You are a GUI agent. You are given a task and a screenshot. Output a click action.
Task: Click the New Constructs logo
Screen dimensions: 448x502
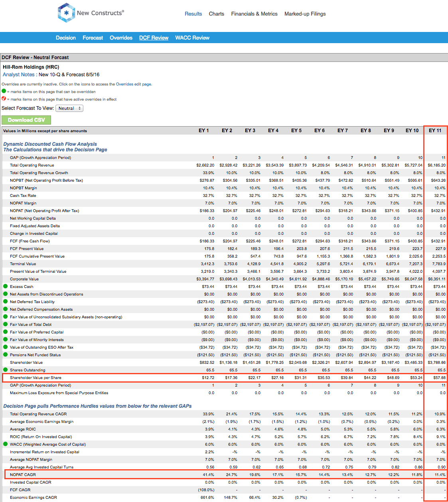(x=66, y=12)
